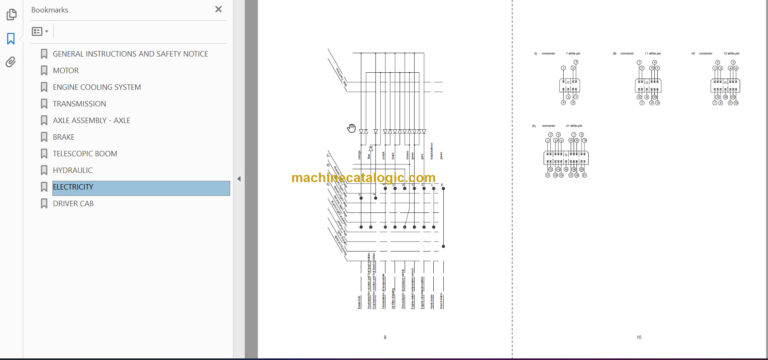The width and height of the screenshot is (768, 360).
Task: Open the Attachments paperclip panel icon
Action: pos(11,62)
